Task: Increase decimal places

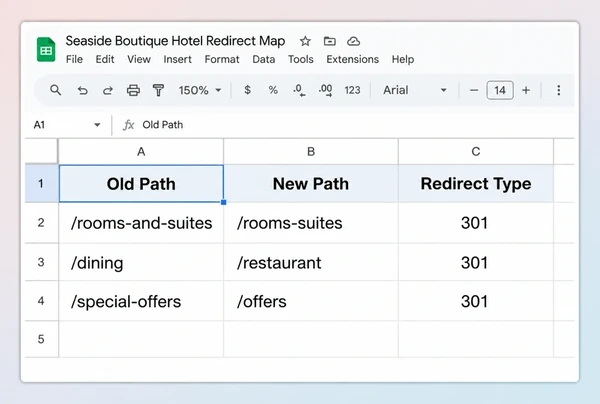Action: point(325,90)
